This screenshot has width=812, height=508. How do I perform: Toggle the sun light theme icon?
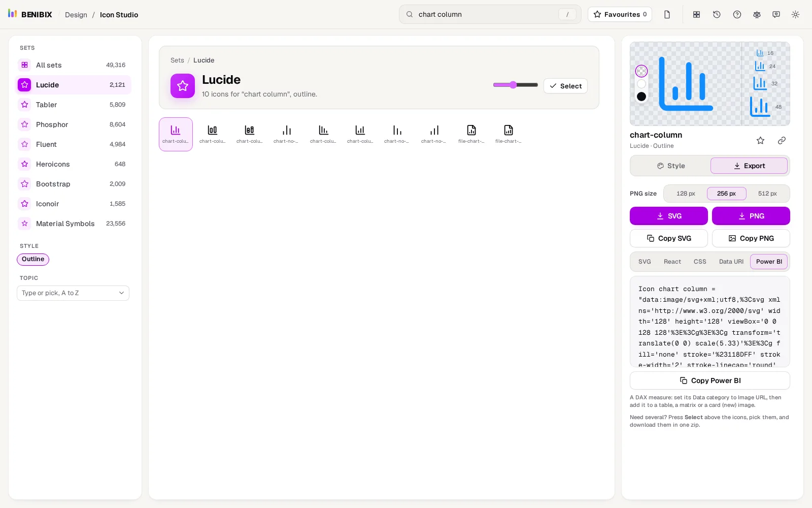795,15
